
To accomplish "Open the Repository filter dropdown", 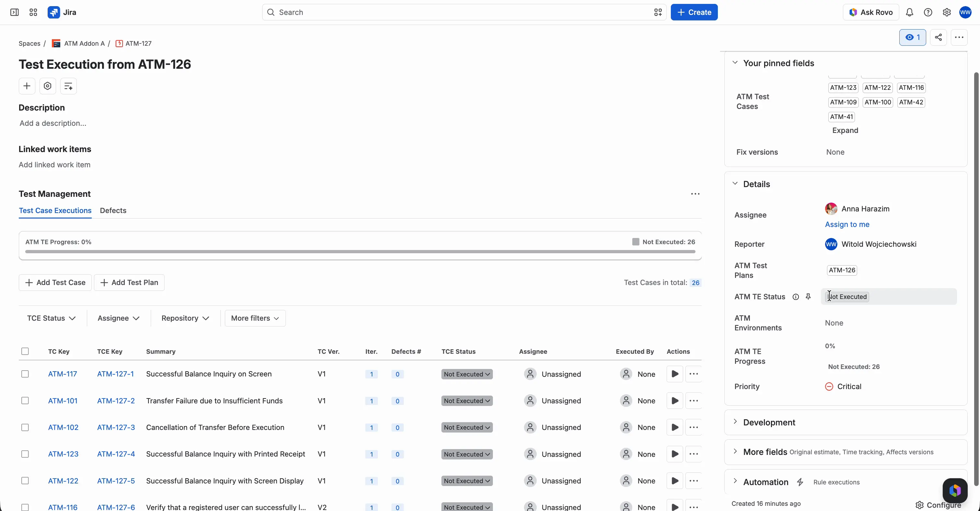I will pyautogui.click(x=185, y=318).
